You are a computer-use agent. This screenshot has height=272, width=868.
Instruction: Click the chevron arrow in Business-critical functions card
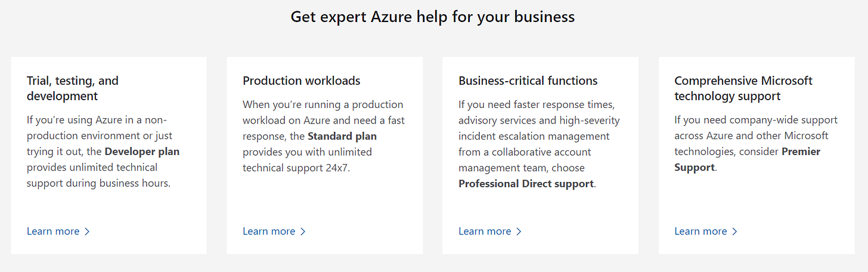(x=519, y=231)
